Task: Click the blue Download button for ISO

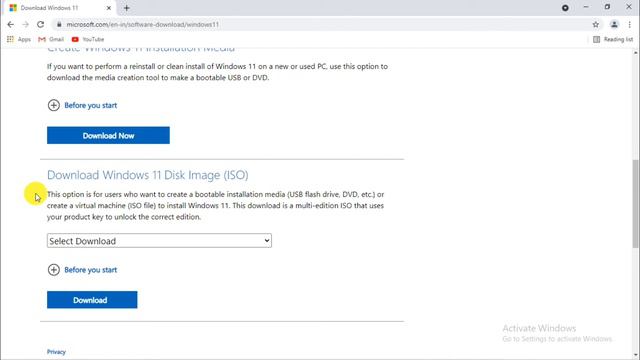Action: pyautogui.click(x=92, y=300)
